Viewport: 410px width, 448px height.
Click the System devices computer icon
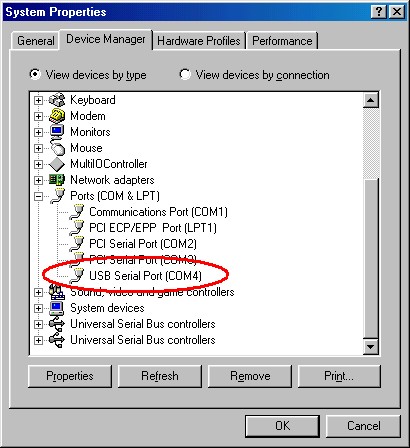(57, 308)
